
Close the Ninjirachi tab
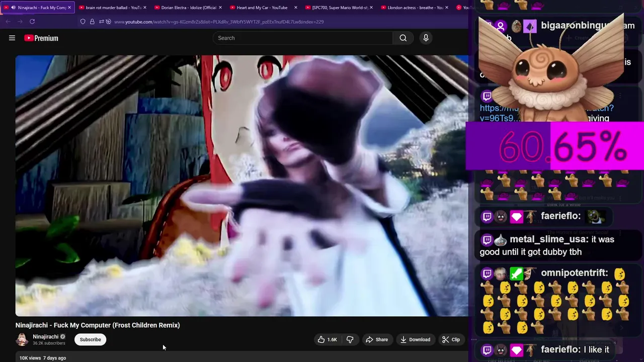pyautogui.click(x=69, y=8)
